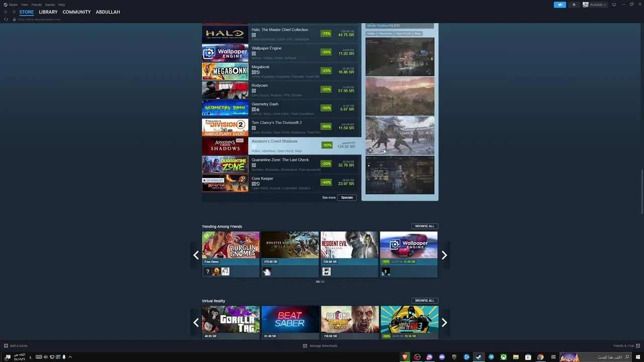View the first Assassin's Creed Shadows screenshot
This screenshot has height=362, width=644.
(x=400, y=57)
